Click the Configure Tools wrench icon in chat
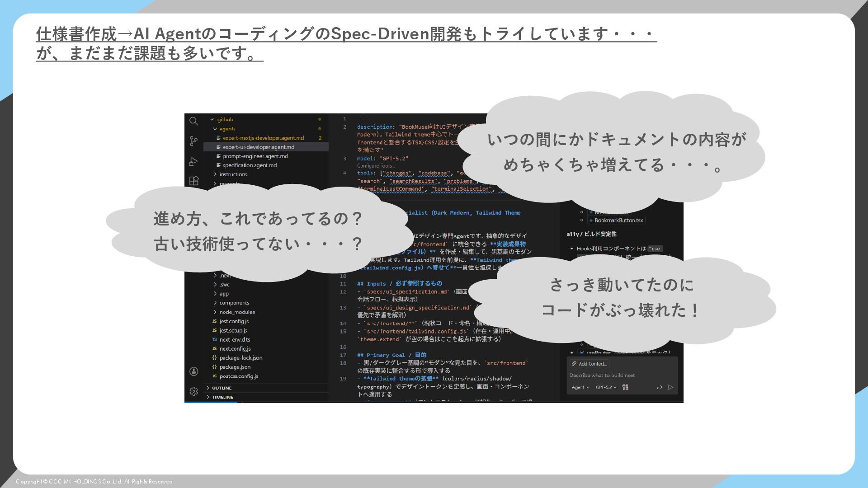 625,387
